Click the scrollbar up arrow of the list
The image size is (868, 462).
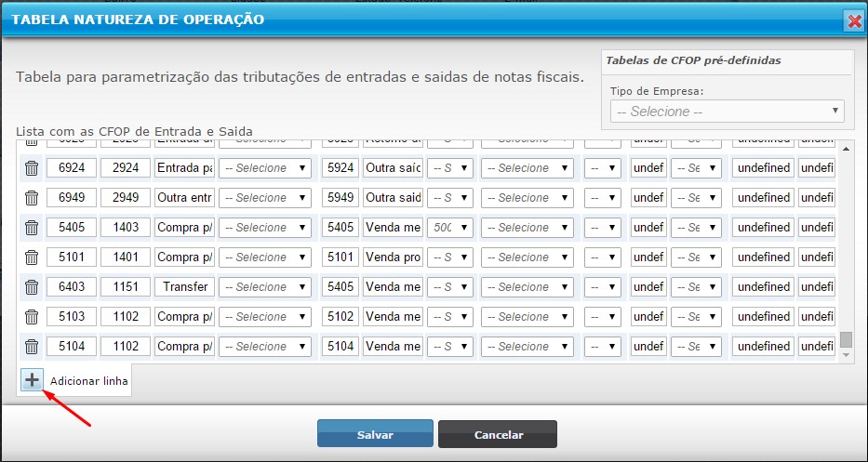point(846,149)
